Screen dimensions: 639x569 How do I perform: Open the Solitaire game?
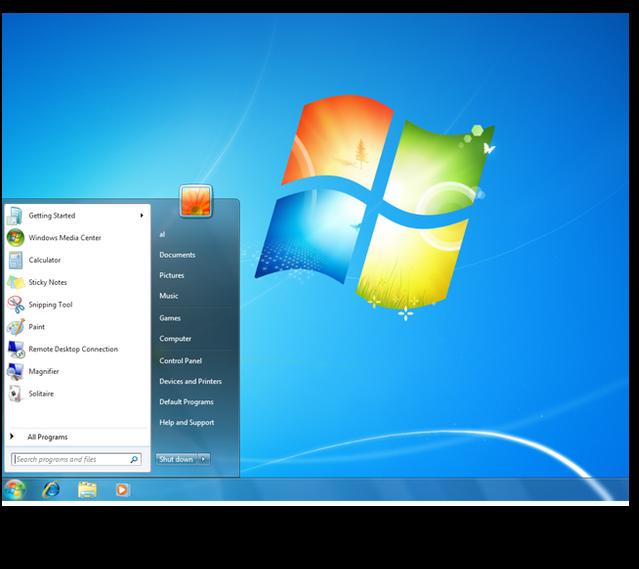coord(41,394)
